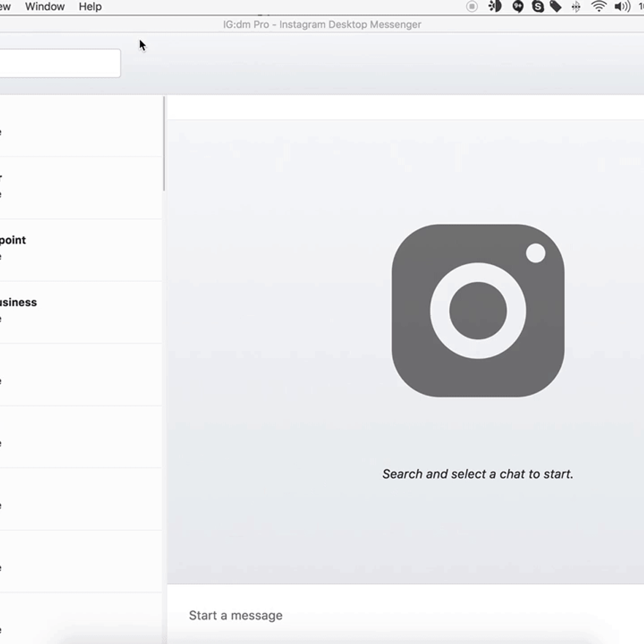Screen dimensions: 644x644
Task: Open the Wi-Fi status menu
Action: (x=598, y=6)
